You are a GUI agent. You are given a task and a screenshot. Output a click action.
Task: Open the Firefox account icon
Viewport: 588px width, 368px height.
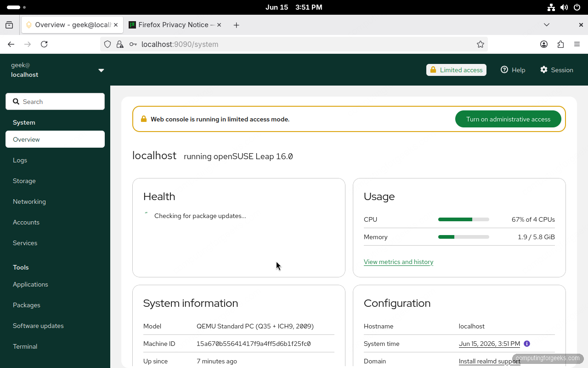click(544, 44)
